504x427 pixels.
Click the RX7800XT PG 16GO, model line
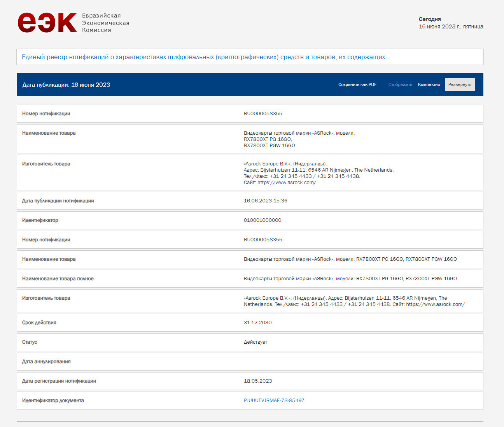(268, 139)
